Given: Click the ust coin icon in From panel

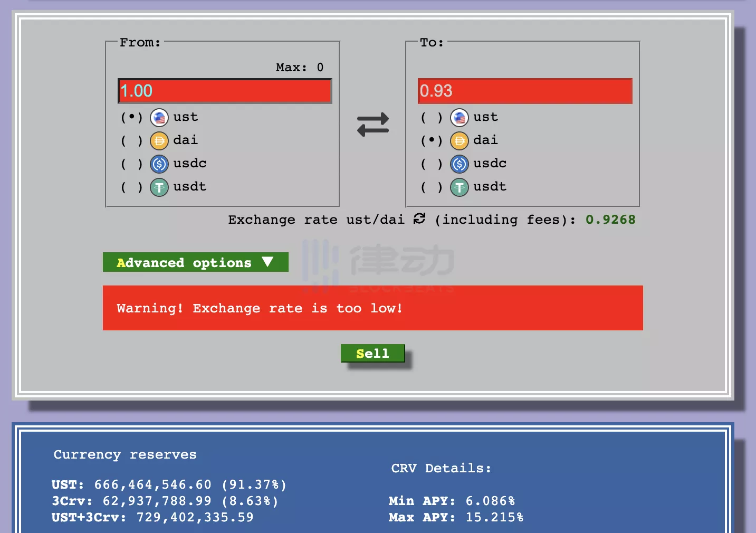Looking at the screenshot, I should (x=159, y=118).
